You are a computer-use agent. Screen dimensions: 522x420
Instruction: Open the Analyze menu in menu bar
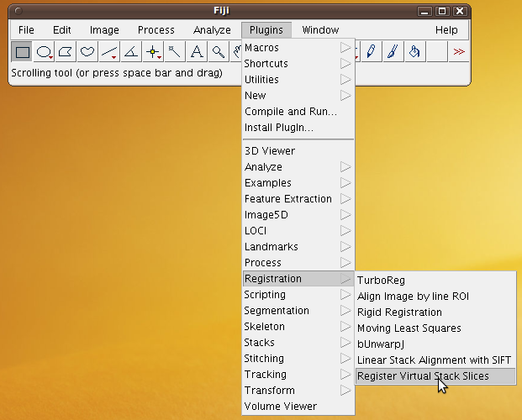212,30
